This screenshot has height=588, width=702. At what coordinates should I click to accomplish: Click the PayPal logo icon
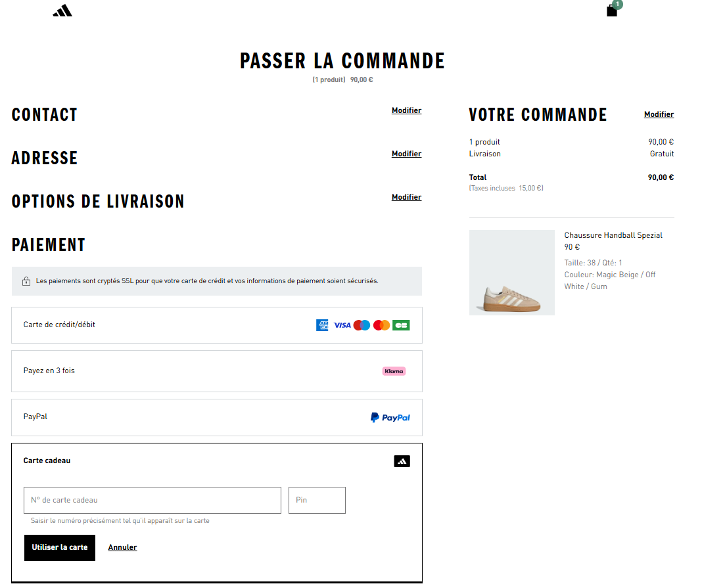click(x=390, y=417)
